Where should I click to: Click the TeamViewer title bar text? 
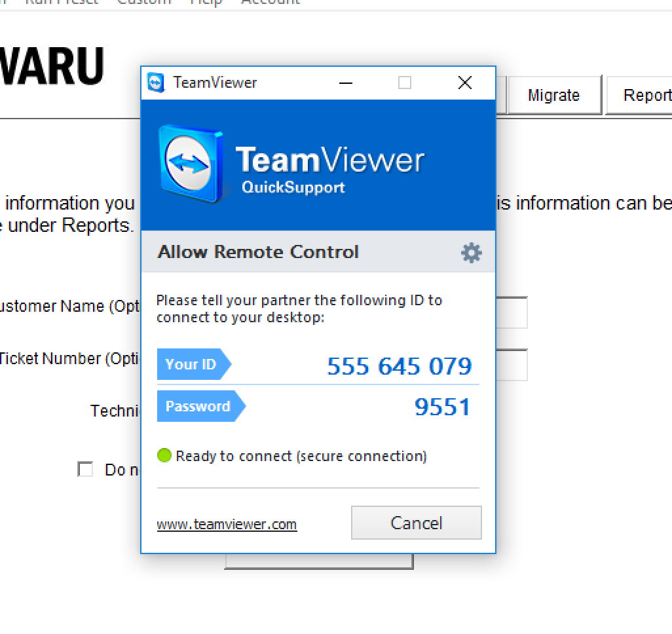215,83
